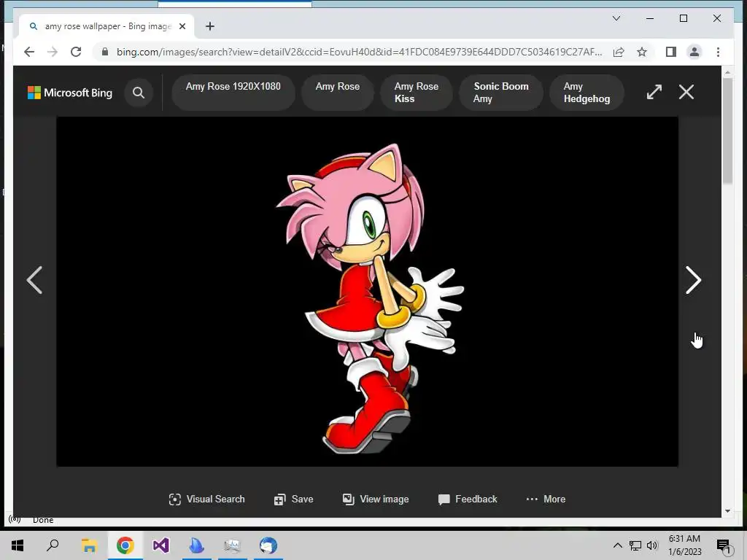The image size is (747, 560).
Task: Open Chrome three-dot menu
Action: 718,52
